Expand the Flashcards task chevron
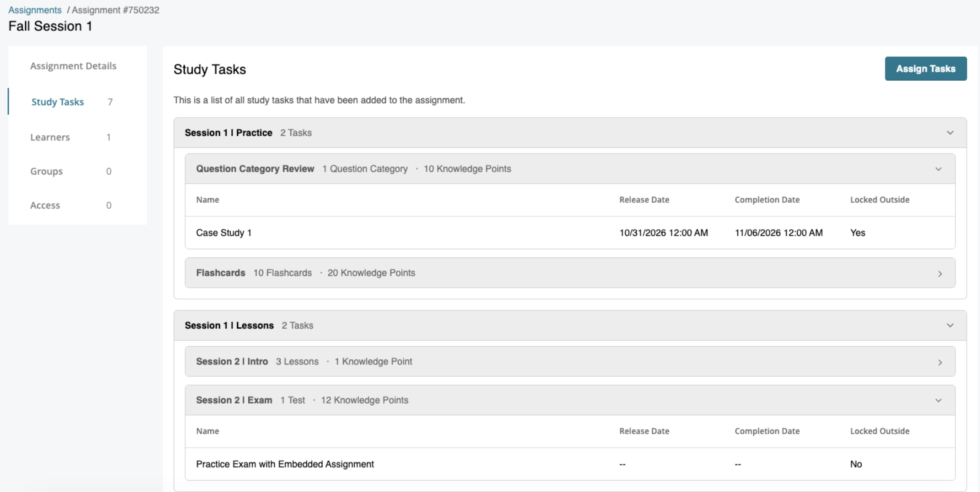 tap(940, 274)
